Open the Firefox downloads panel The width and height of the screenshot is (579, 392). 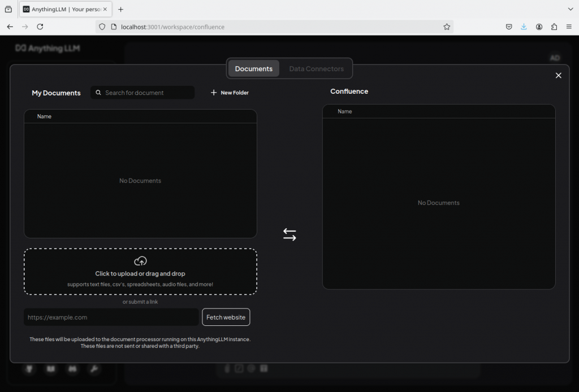524,27
